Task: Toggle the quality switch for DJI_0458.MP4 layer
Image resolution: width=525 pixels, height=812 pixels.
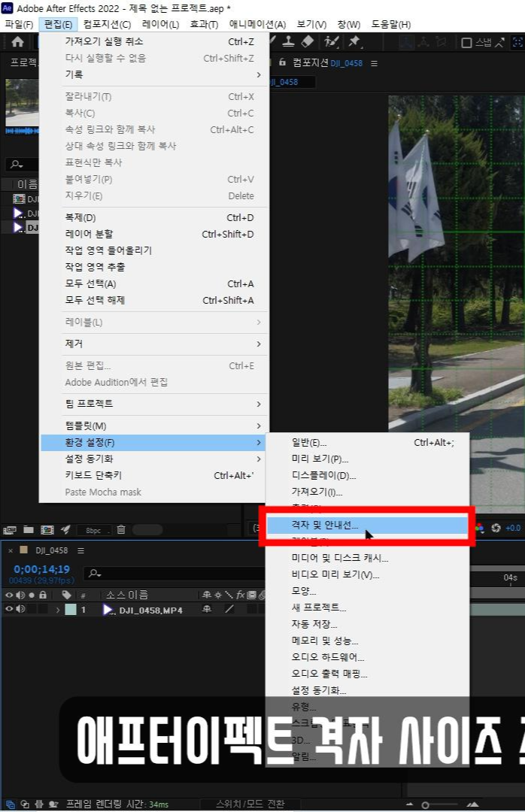Action: tap(229, 610)
